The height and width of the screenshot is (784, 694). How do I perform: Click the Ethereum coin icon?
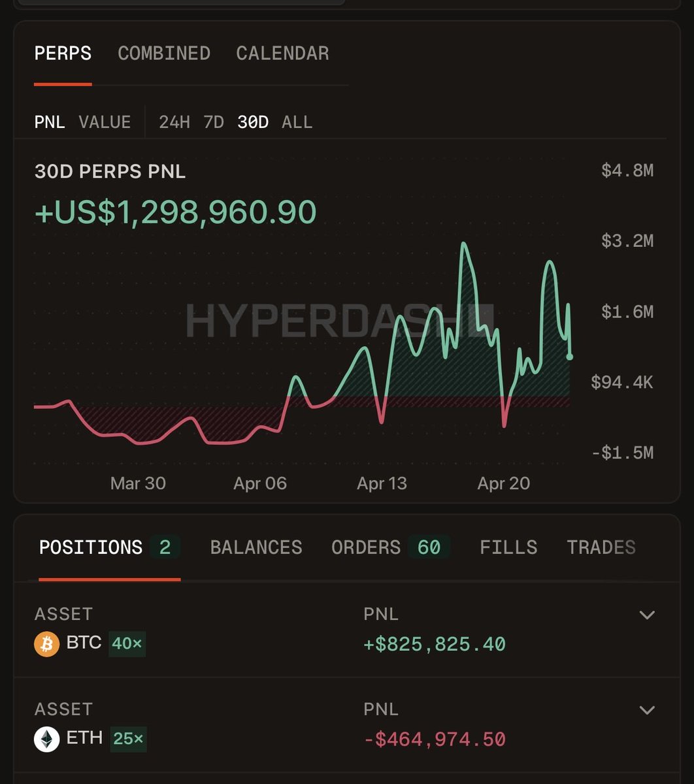[47, 740]
